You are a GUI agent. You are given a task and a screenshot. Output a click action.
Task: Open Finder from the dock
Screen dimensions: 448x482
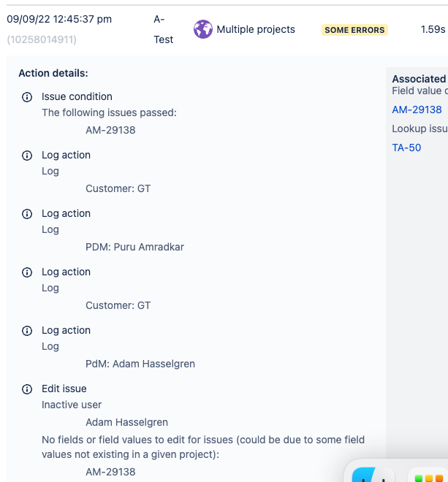(373, 475)
